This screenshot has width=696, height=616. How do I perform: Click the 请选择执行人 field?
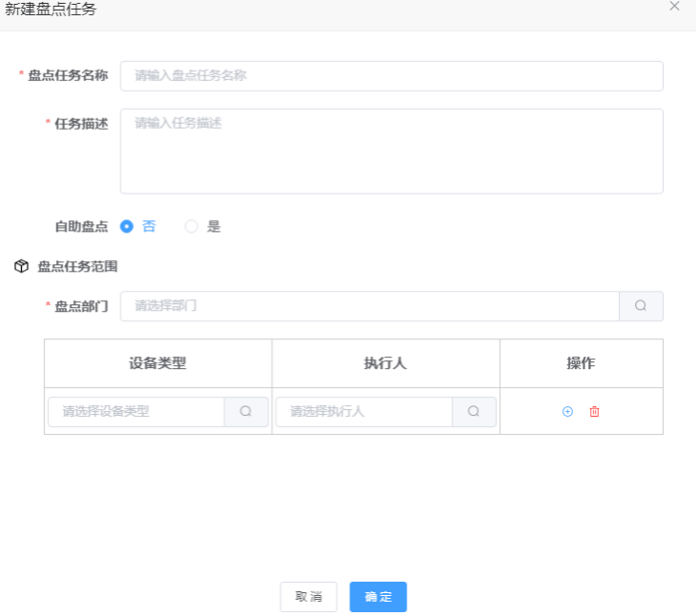pos(364,411)
